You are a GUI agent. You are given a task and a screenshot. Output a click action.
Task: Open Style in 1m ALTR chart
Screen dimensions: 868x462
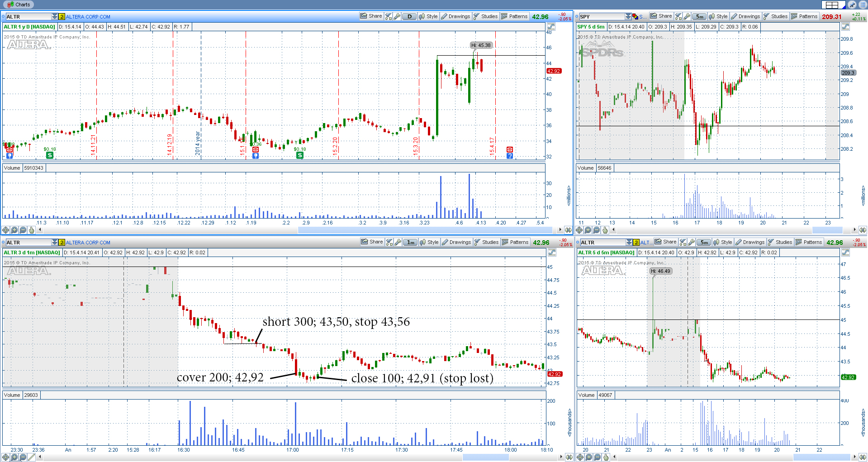429,242
